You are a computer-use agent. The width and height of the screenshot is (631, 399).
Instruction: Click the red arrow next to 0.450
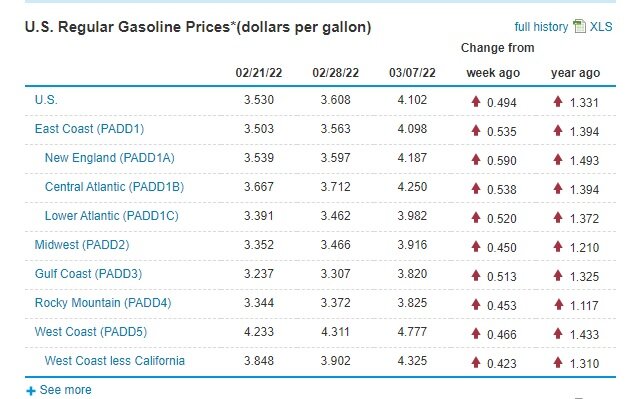[476, 246]
